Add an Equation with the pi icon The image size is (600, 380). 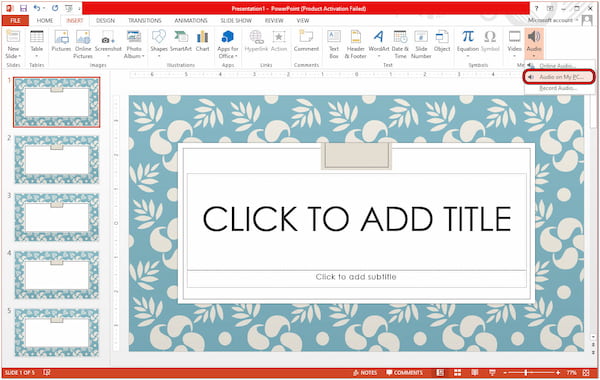coord(468,44)
